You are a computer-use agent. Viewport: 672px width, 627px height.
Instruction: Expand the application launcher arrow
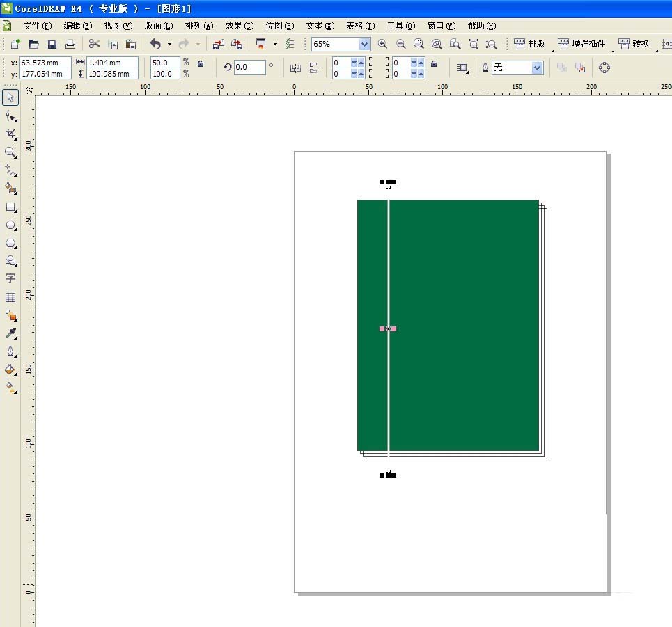[x=275, y=44]
